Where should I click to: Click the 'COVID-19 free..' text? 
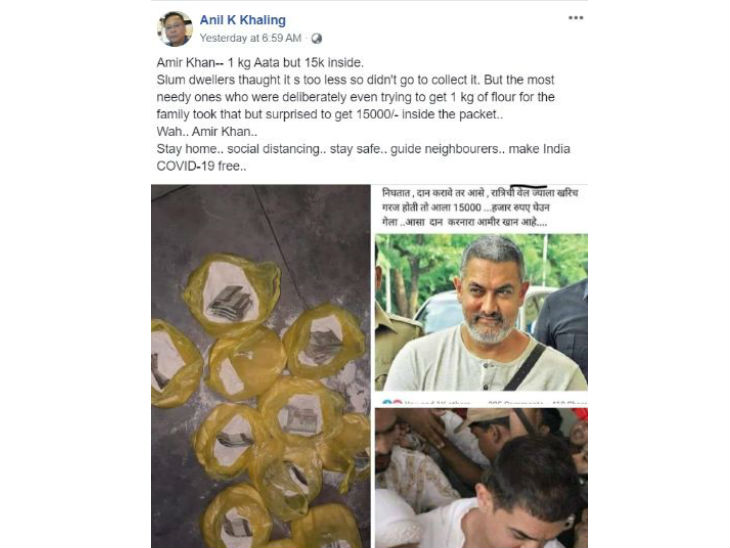(201, 166)
